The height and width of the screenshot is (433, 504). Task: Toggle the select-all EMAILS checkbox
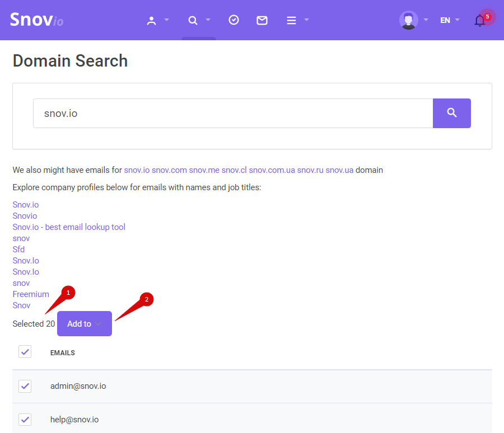(25, 352)
